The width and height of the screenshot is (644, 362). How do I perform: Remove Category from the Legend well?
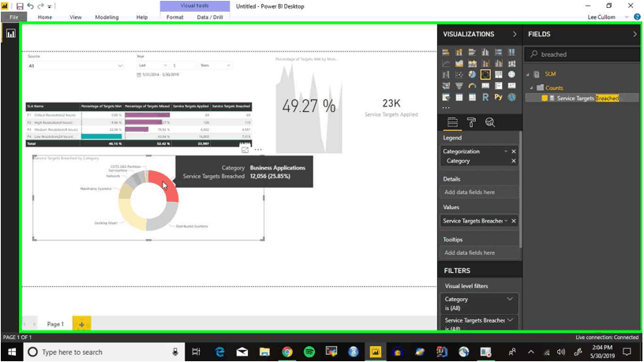coord(514,161)
